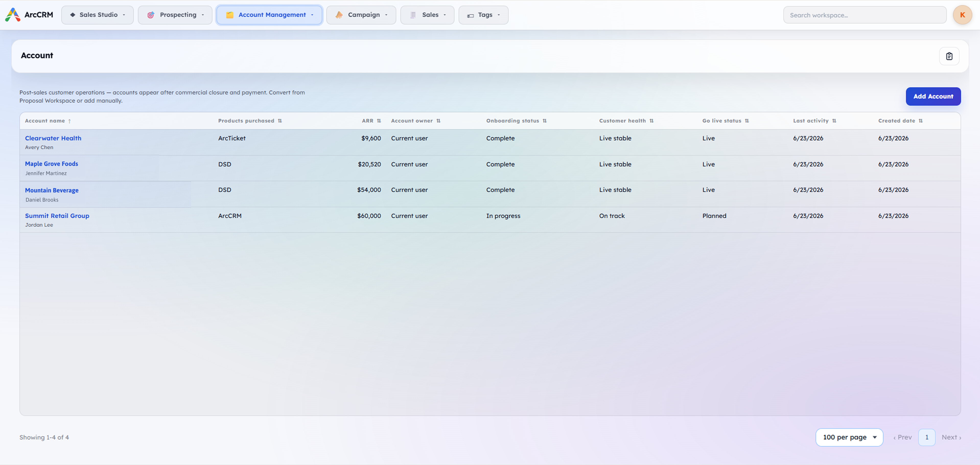This screenshot has width=980, height=465.
Task: Open the Mountain Beverage account
Action: point(52,190)
